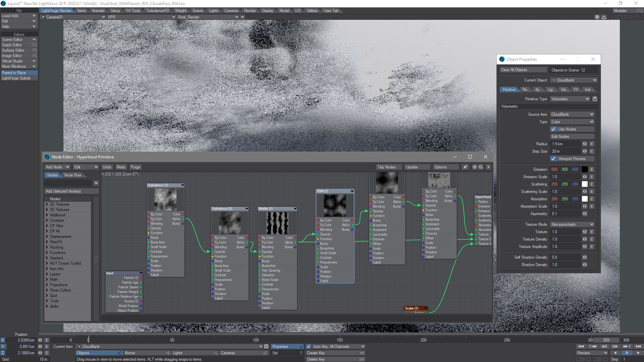644x362 pixels.
Task: Open the Current Object CloudBank dropdown
Action: [574, 80]
